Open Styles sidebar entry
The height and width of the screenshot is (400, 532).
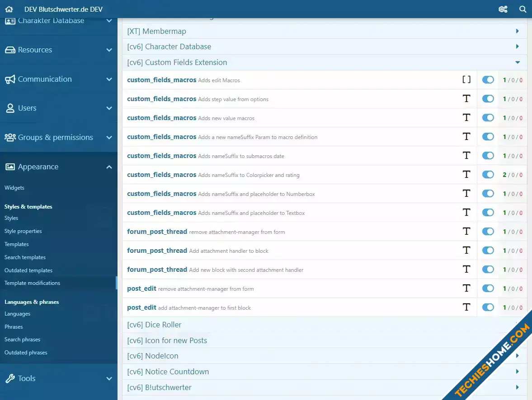(11, 218)
